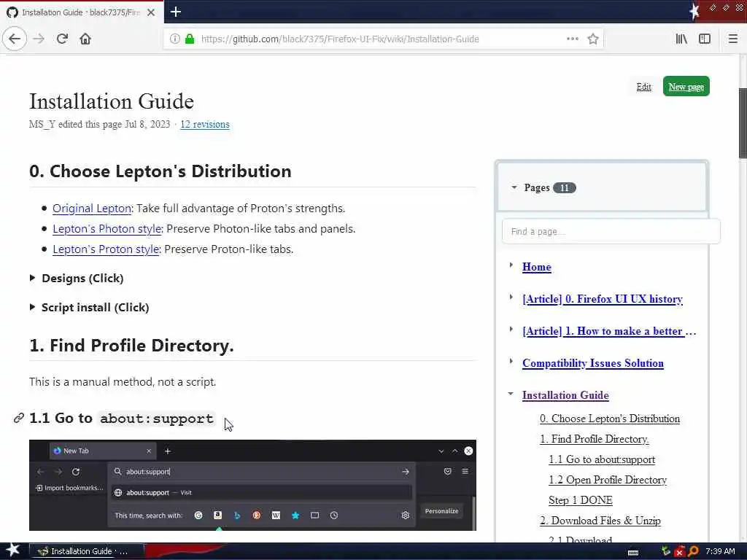
Task: Collapse the Pages list triangle
Action: pos(514,187)
